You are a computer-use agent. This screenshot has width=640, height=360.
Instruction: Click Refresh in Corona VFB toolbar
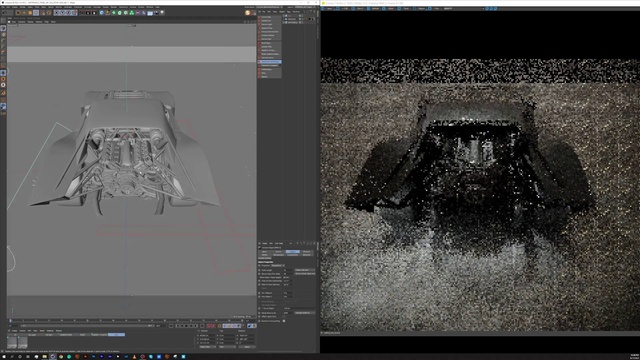[x=373, y=8]
